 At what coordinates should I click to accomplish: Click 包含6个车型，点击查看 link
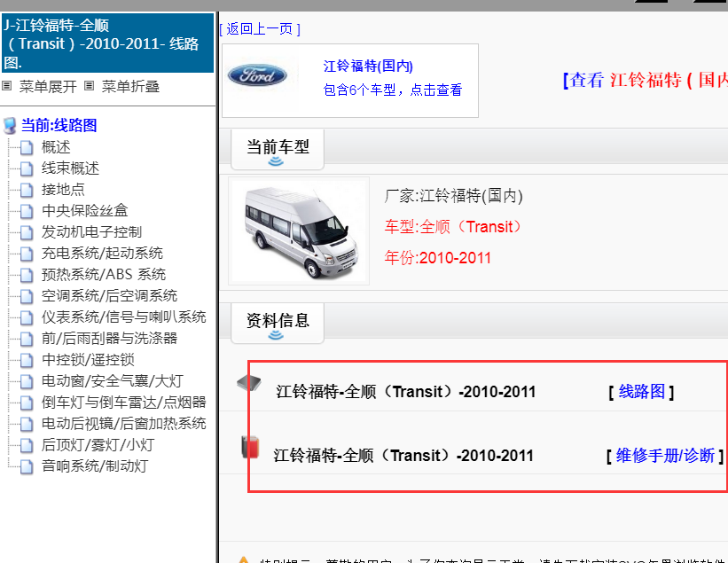point(393,90)
